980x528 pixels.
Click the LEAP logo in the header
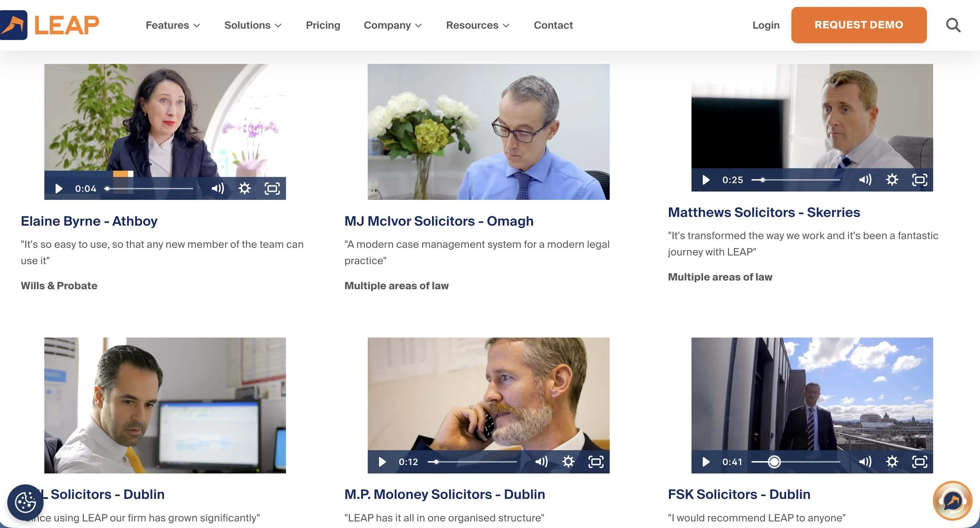pos(49,25)
